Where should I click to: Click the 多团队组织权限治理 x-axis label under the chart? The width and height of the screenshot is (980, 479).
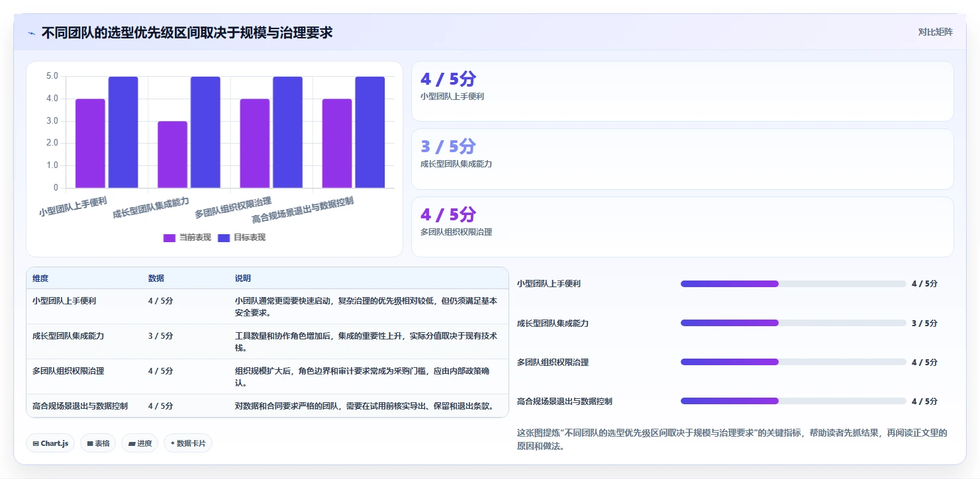click(x=233, y=207)
